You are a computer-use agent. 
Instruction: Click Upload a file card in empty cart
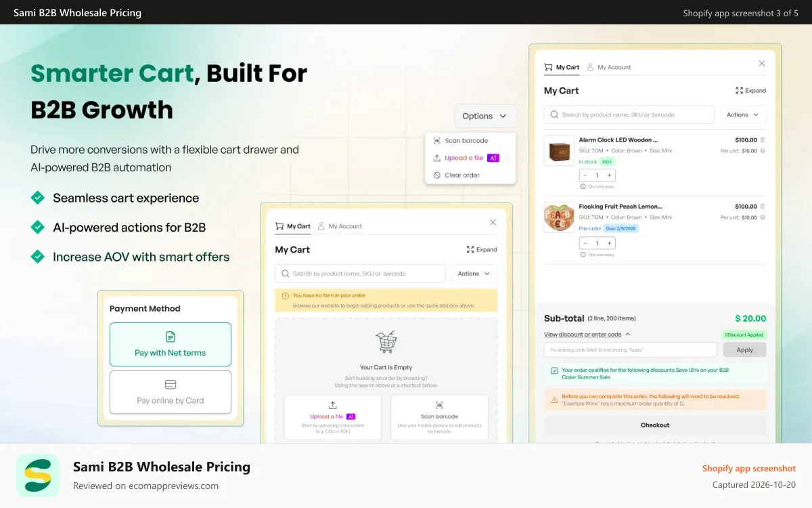(x=332, y=417)
